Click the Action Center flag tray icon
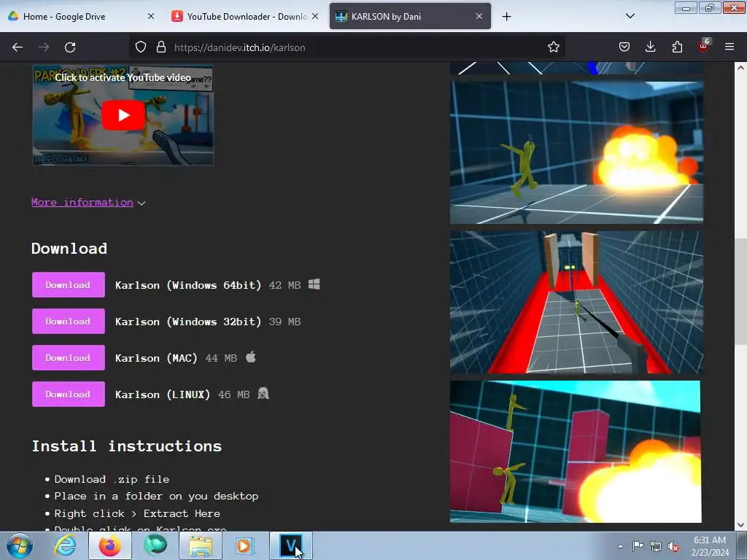Image resolution: width=747 pixels, height=560 pixels. pos(638,546)
